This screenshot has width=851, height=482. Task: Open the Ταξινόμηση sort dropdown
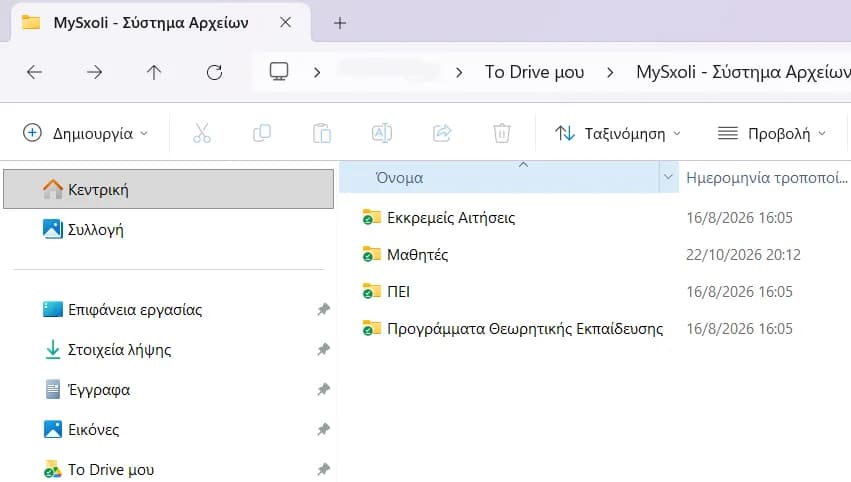[618, 133]
